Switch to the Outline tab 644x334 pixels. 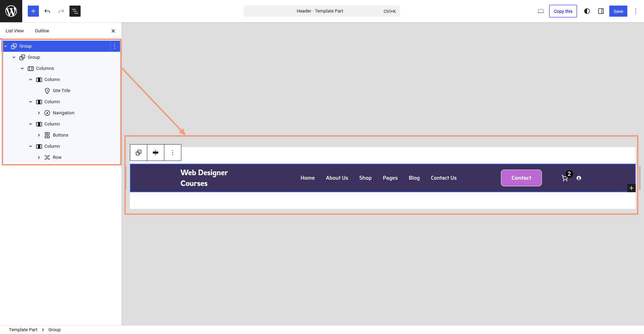click(x=42, y=31)
